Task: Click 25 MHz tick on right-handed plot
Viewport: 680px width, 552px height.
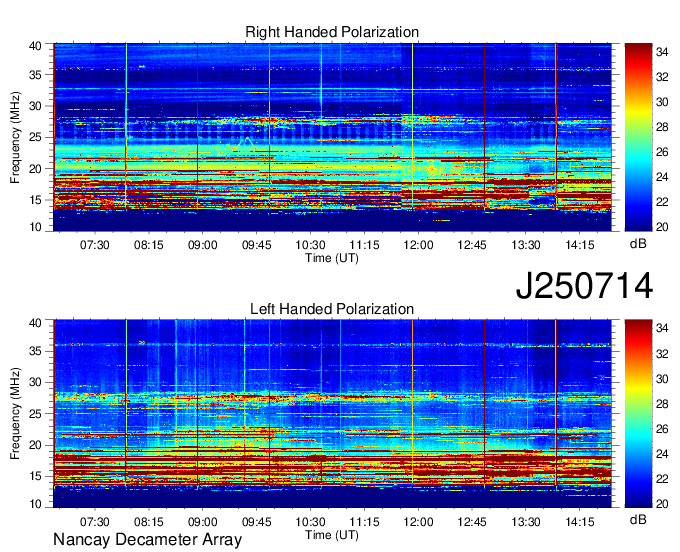Action: coord(35,137)
